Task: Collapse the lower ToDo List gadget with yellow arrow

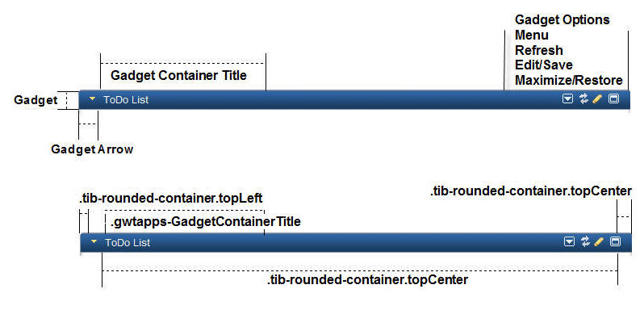Action: [x=94, y=242]
